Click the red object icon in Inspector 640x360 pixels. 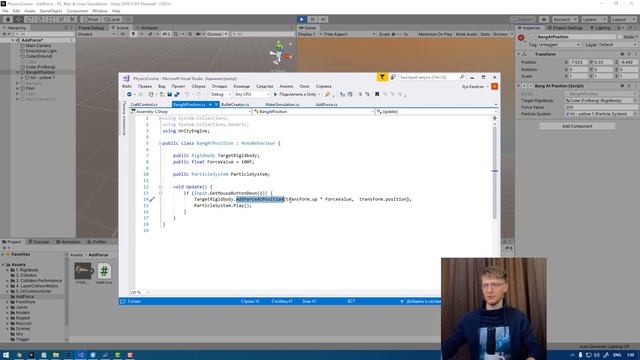click(x=521, y=38)
